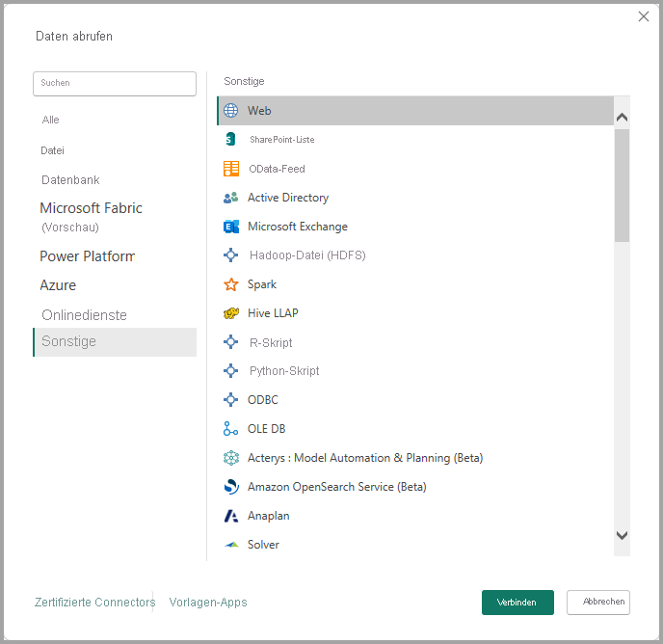This screenshot has height=644, width=663.
Task: Close the Daten abrufen dialog
Action: pyautogui.click(x=644, y=16)
